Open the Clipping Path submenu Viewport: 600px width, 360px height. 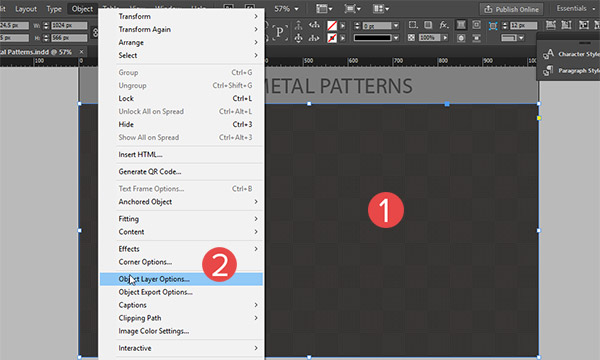point(181,318)
